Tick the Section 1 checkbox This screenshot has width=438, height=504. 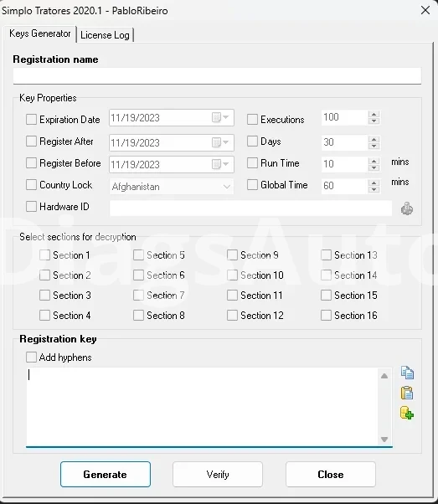point(44,255)
